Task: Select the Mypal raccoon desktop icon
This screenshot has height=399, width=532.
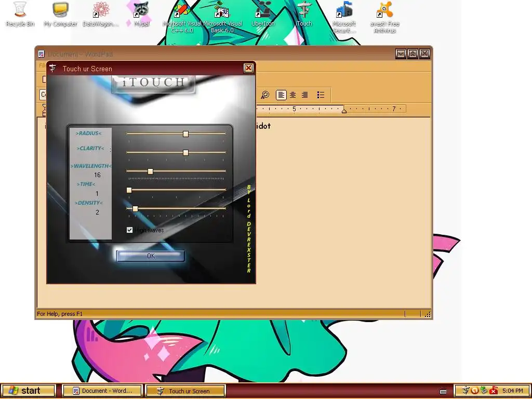Action: point(141,14)
